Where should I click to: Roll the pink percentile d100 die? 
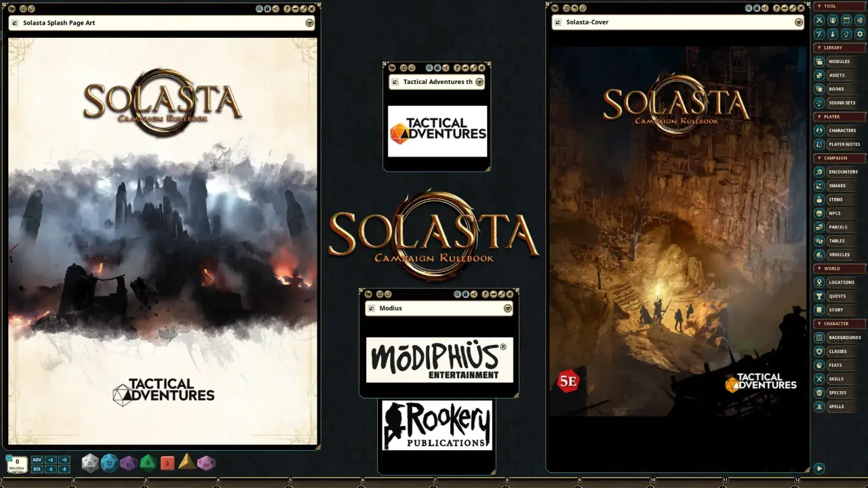[x=206, y=464]
